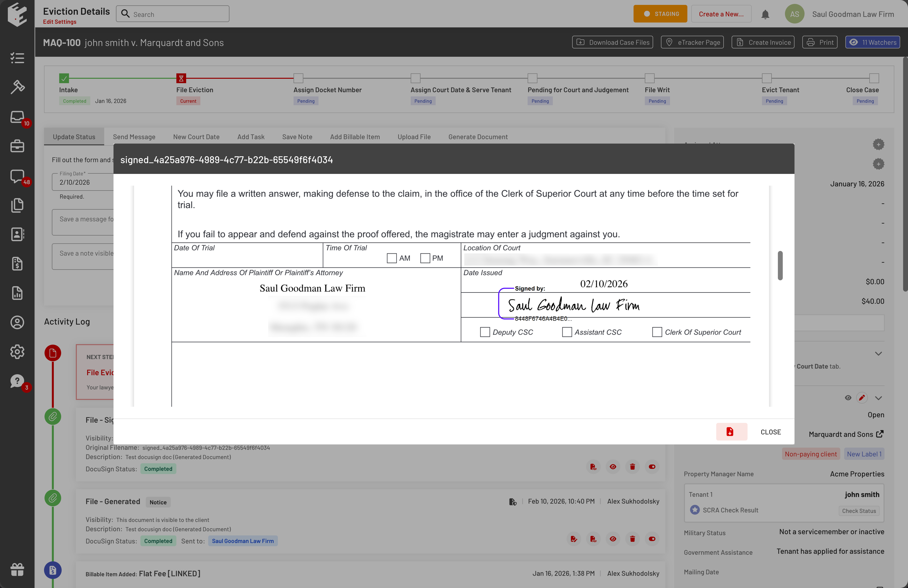Check the AM checkbox for Time Of Trial
The width and height of the screenshot is (908, 588).
coord(391,258)
